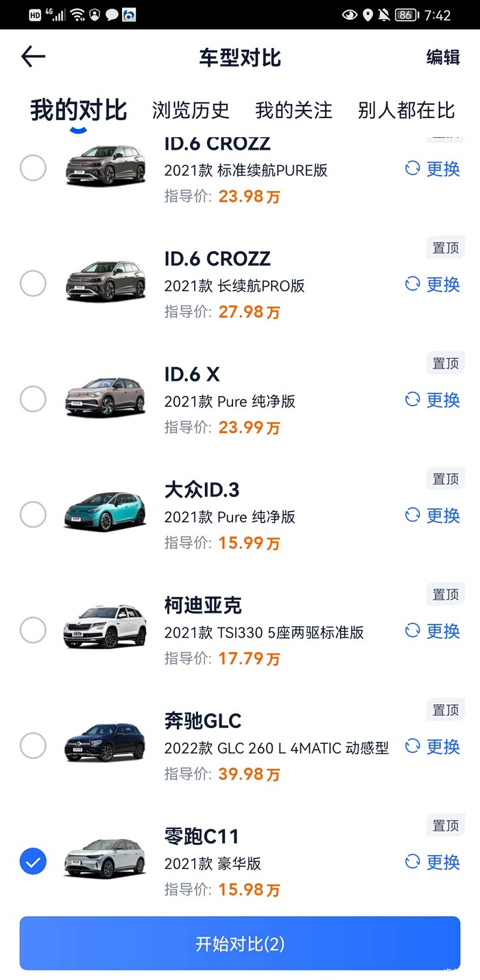Screen dimensions: 480x980
Task: Tap swap icon for 奔驰GLC
Action: click(412, 746)
